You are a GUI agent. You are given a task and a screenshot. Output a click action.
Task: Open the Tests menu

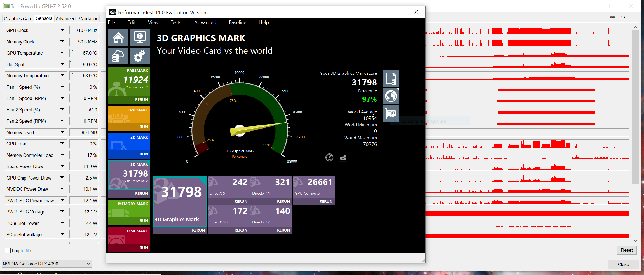pyautogui.click(x=176, y=22)
